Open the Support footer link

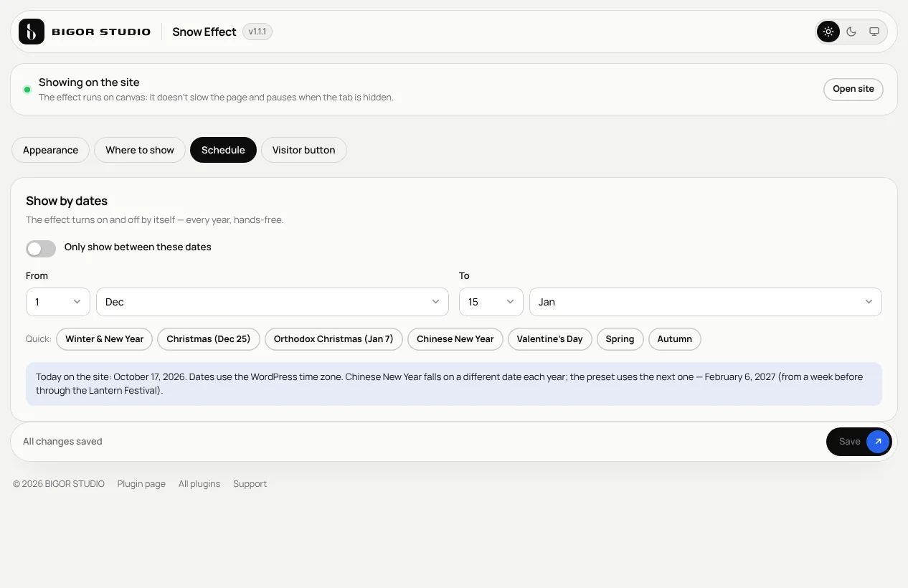(x=250, y=484)
